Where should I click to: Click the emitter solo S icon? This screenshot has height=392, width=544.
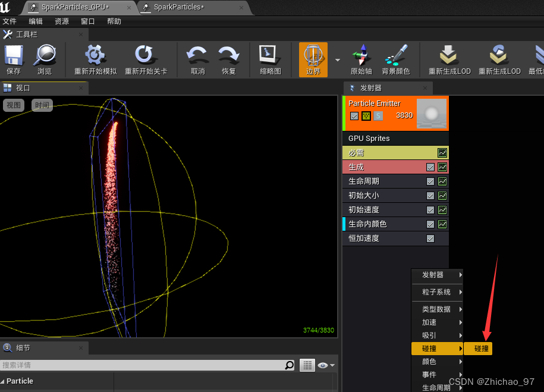[378, 116]
